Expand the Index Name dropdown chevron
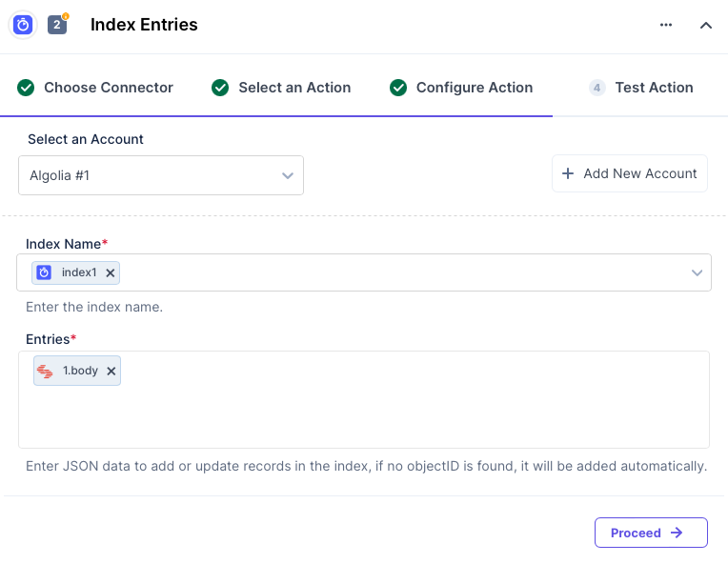 (697, 273)
